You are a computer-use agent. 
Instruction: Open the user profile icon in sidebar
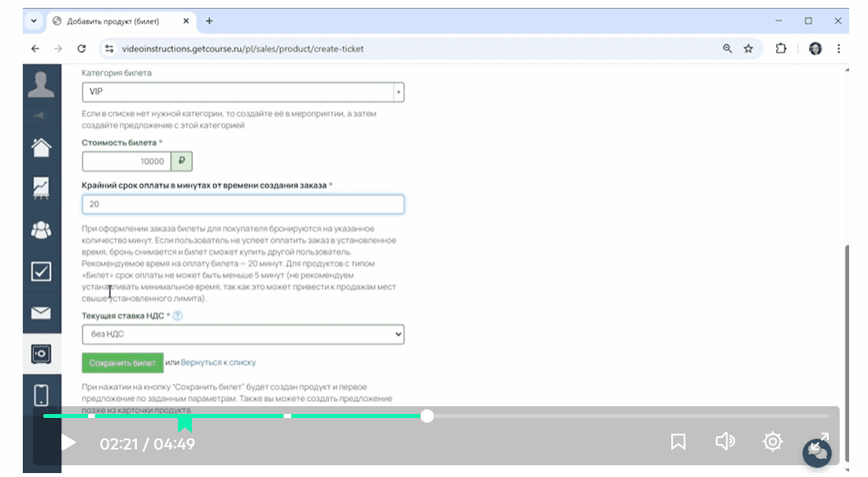coord(41,84)
